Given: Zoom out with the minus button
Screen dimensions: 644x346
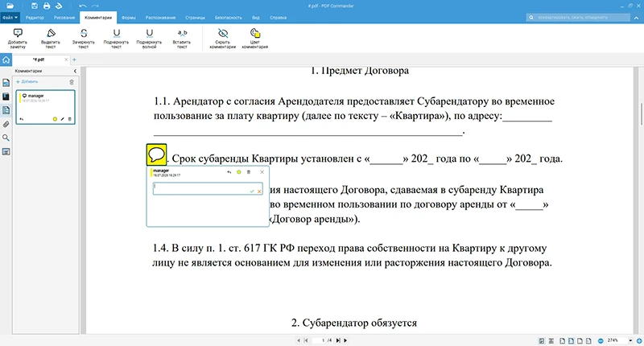Looking at the screenshot, I should pos(601,340).
